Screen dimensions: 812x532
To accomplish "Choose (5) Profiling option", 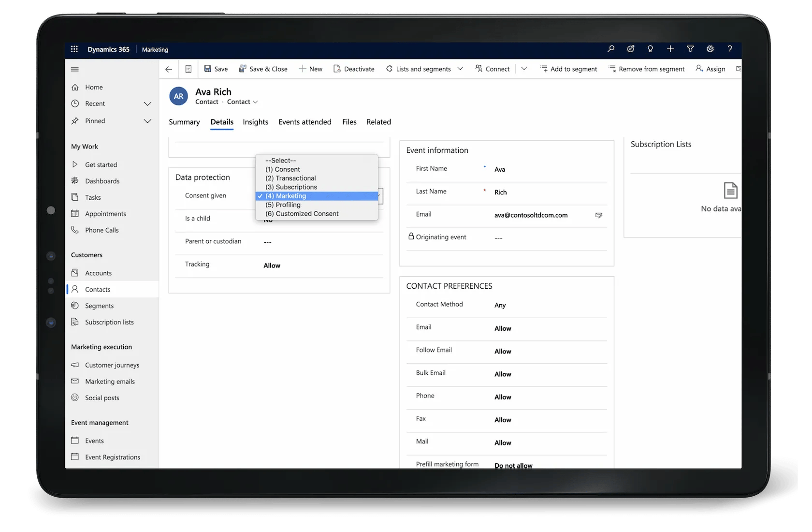I will [317, 205].
